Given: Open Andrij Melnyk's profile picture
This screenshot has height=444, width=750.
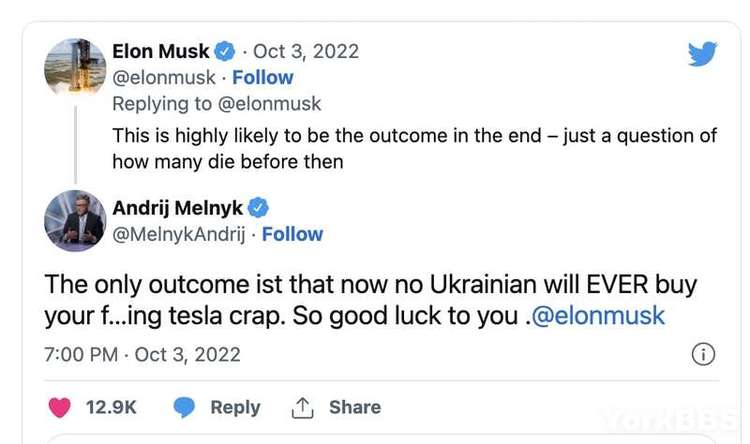Looking at the screenshot, I should (x=76, y=221).
